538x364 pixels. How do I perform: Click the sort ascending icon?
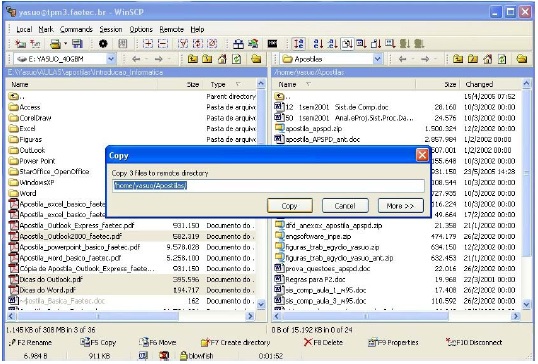318,44
